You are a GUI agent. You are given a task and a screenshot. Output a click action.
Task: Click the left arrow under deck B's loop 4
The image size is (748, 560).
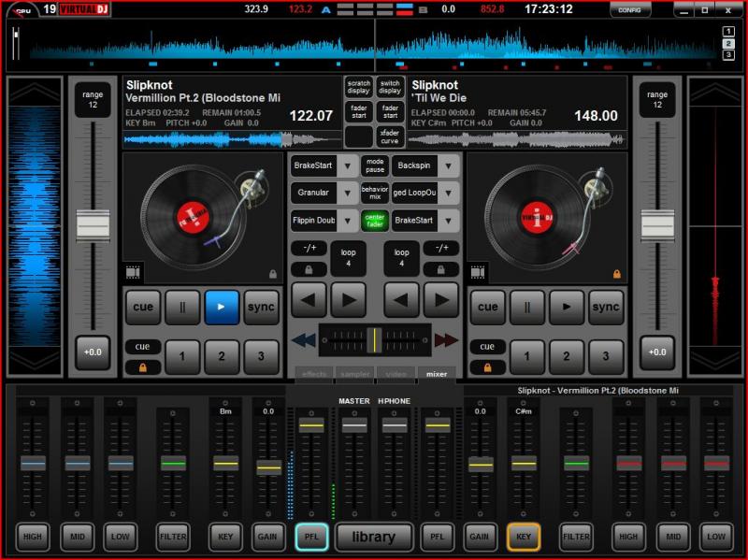pos(401,300)
